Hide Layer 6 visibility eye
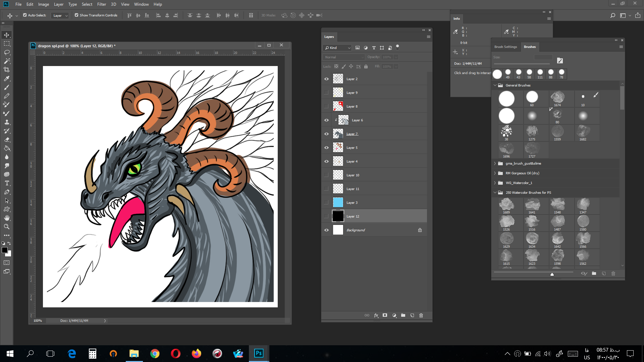The width and height of the screenshot is (644, 362). (326, 120)
